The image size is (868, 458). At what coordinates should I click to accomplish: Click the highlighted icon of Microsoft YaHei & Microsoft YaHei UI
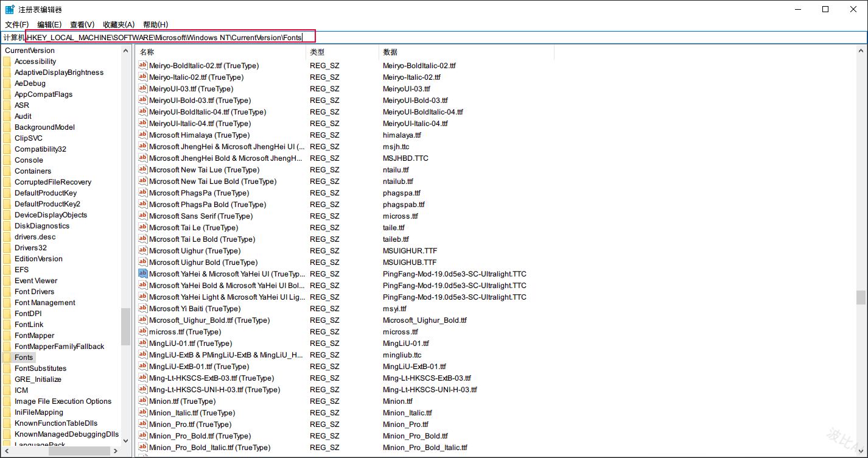pyautogui.click(x=143, y=273)
